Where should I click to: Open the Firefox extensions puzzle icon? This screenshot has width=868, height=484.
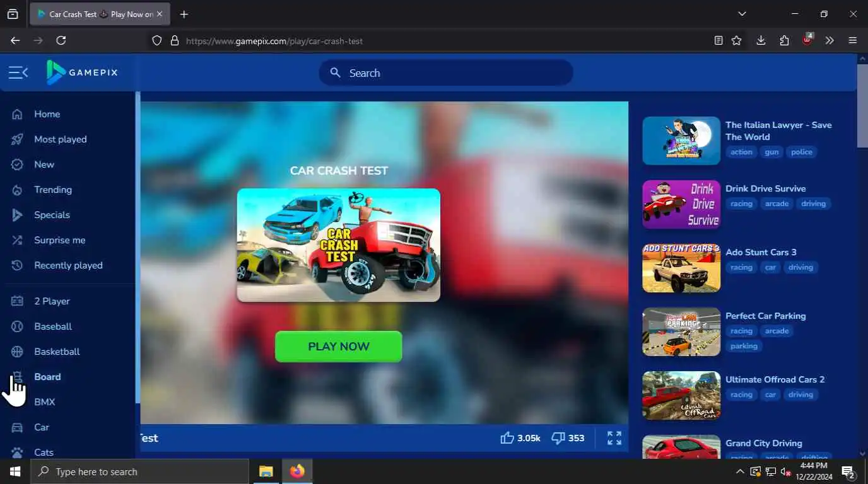[784, 40]
